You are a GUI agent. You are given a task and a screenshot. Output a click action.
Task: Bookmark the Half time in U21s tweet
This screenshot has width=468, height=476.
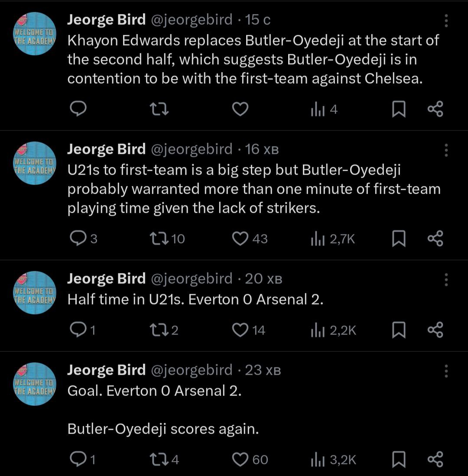(x=399, y=330)
